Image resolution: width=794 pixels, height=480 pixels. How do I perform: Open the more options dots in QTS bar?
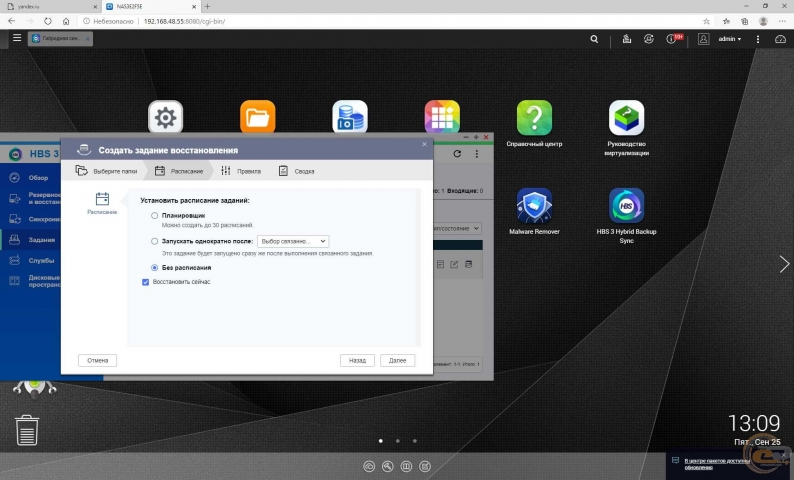tap(758, 39)
